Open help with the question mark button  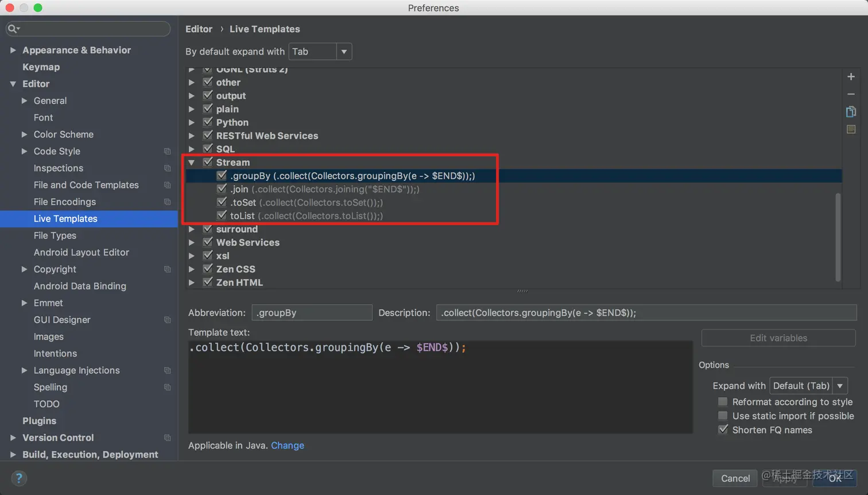tap(19, 478)
